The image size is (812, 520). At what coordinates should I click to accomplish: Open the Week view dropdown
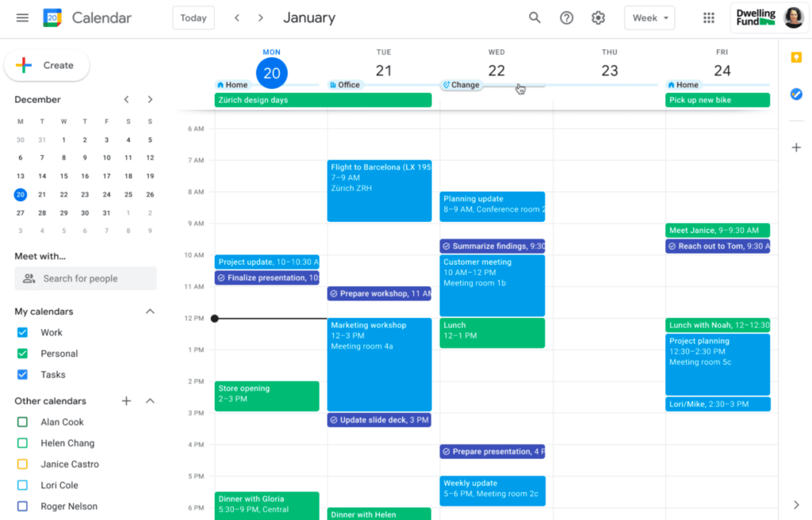[649, 17]
